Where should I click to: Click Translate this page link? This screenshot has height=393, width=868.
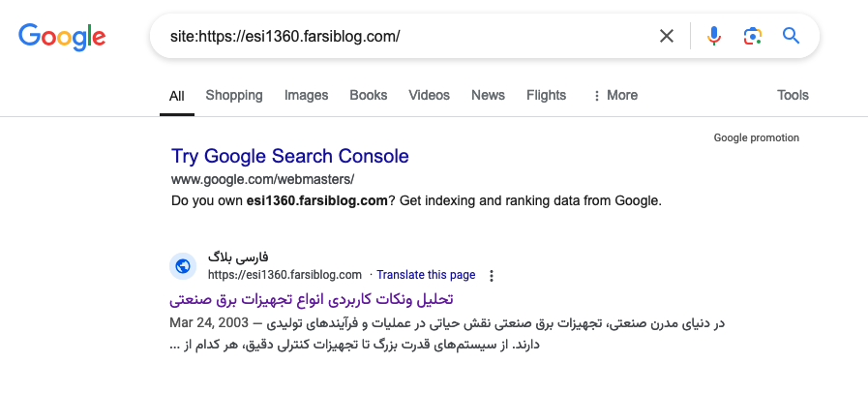[x=426, y=275]
